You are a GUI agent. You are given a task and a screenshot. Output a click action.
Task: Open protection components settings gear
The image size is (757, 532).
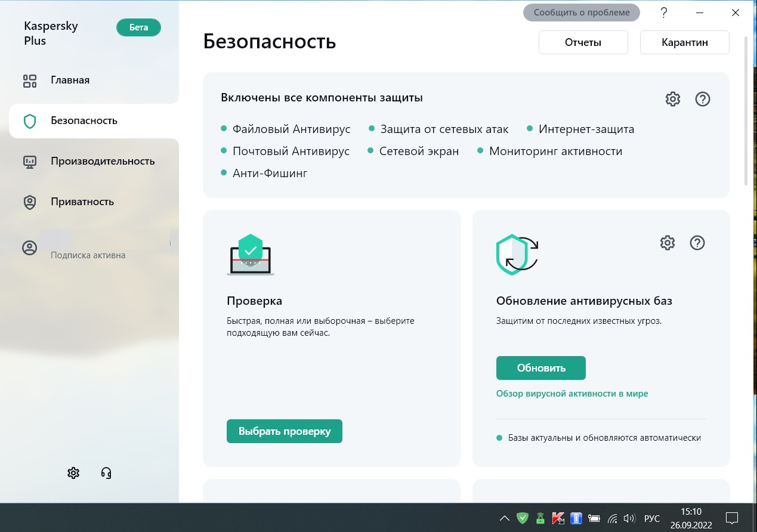pyautogui.click(x=673, y=99)
